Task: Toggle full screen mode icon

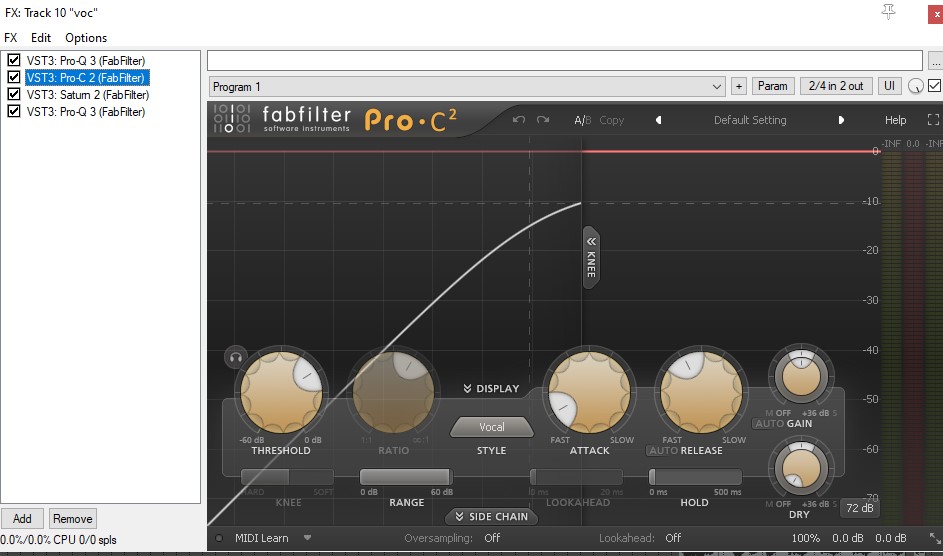Action: coord(933,120)
